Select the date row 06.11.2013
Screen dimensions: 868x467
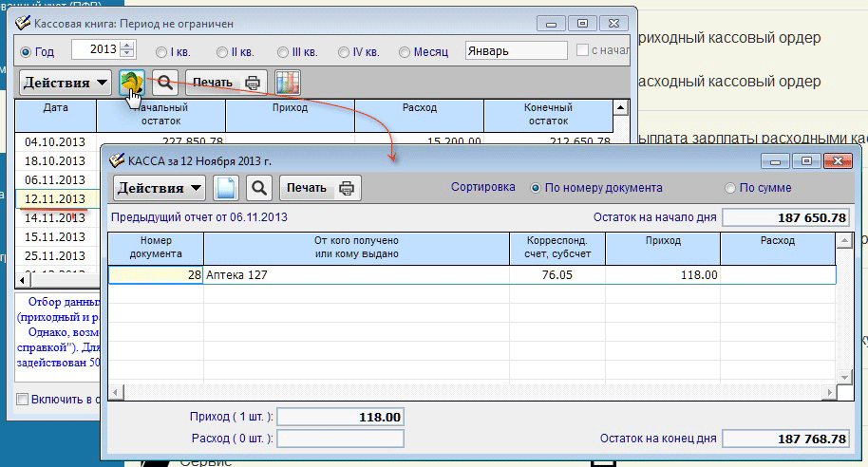coord(55,179)
